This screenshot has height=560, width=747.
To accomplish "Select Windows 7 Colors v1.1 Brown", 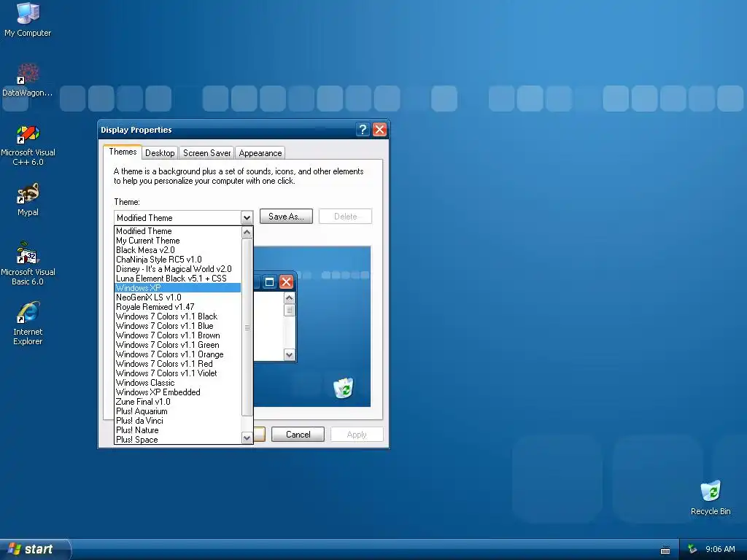I will pos(178,335).
